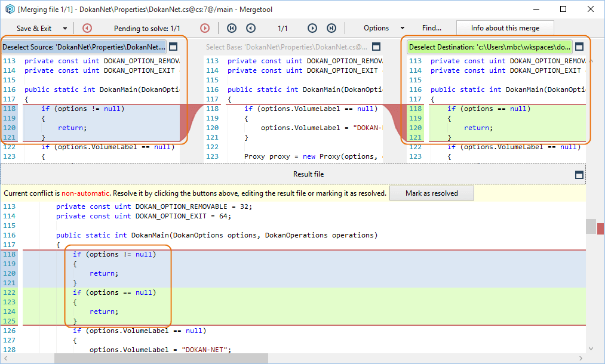The image size is (605, 364).
Task: Maximize the Destination pane
Action: tap(579, 47)
